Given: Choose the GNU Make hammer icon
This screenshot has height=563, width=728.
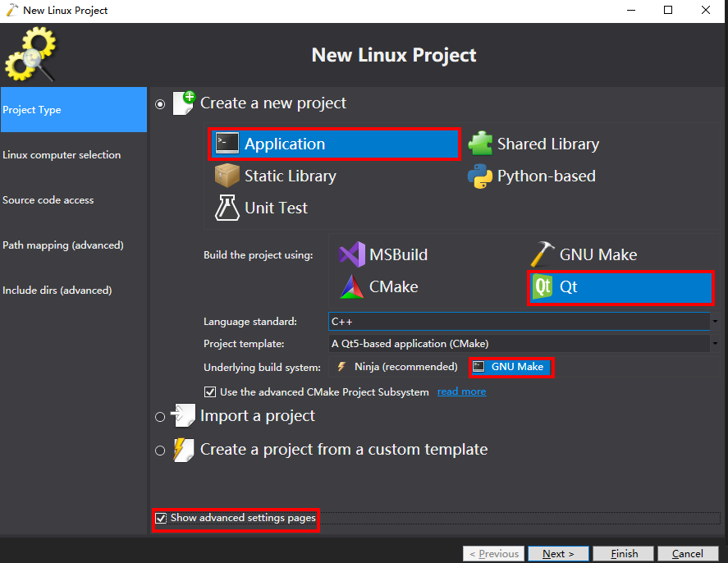Looking at the screenshot, I should tap(543, 254).
